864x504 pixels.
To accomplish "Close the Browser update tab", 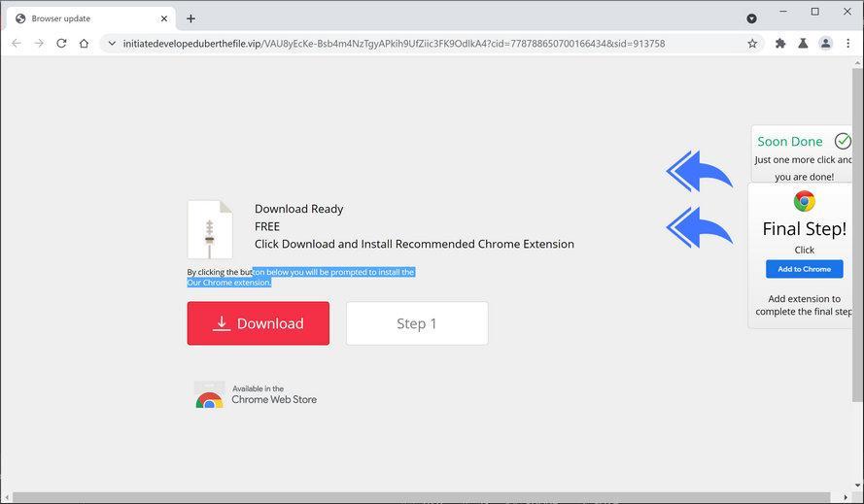I will point(164,18).
